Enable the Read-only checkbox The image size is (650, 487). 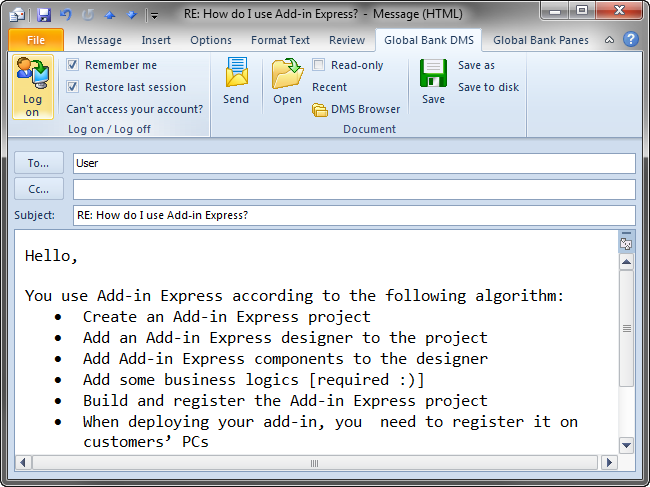318,65
